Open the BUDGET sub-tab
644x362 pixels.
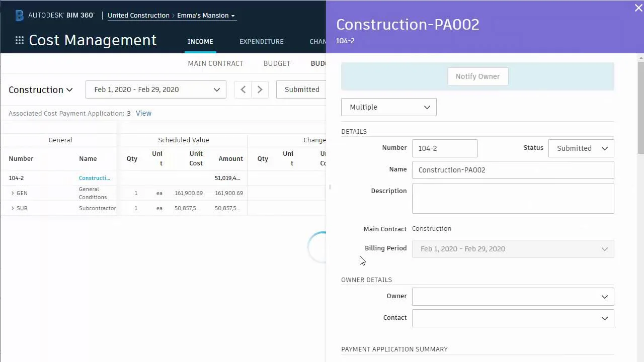coord(277,63)
